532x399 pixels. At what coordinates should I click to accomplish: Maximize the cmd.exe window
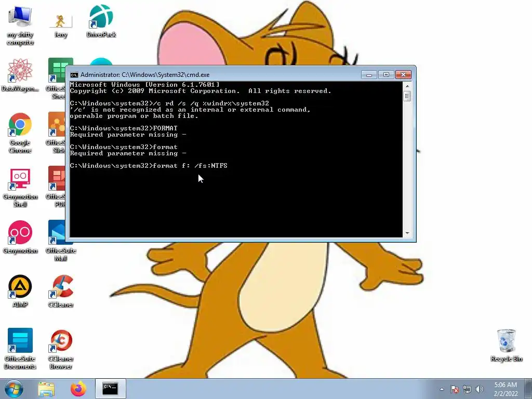click(386, 75)
